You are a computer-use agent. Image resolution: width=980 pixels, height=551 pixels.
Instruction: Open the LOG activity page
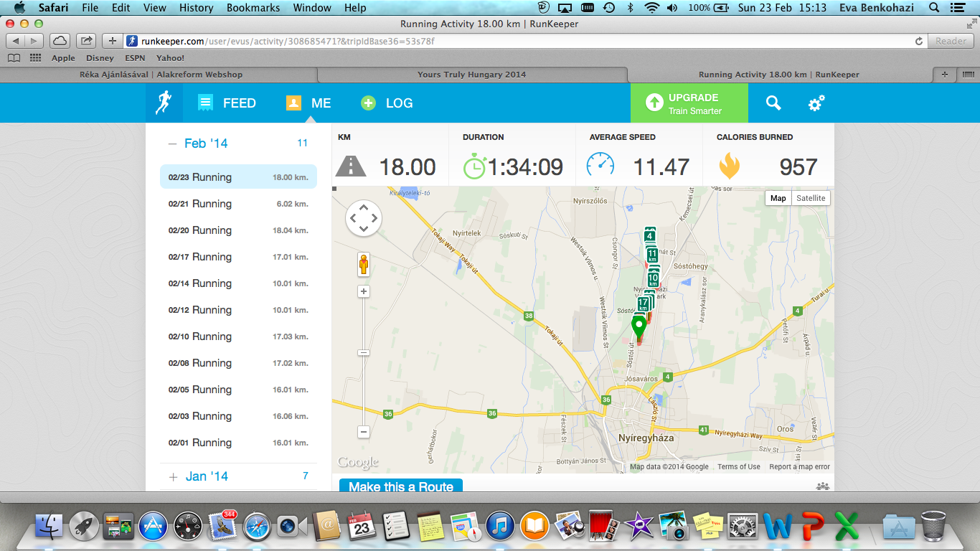click(x=387, y=103)
